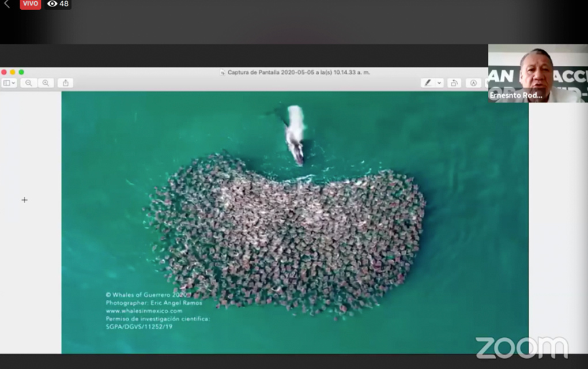Viewport: 588px width, 369px height.
Task: Close the Preview window with red button
Action: coord(4,72)
